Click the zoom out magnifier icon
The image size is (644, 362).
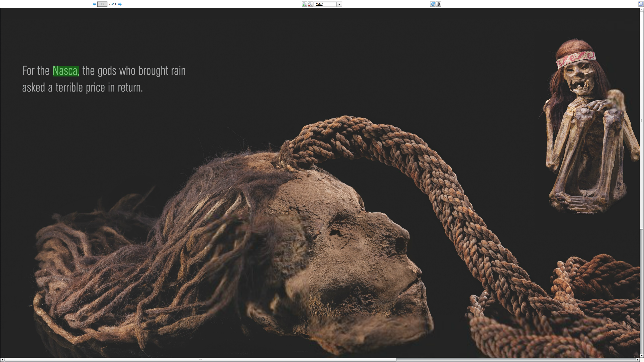[310, 4]
